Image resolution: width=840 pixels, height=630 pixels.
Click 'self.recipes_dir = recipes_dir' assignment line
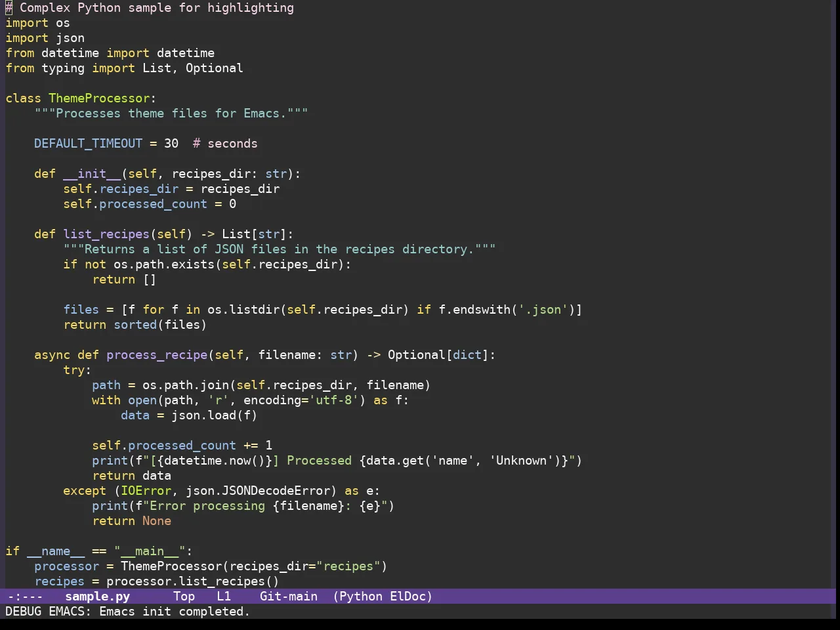pos(171,189)
